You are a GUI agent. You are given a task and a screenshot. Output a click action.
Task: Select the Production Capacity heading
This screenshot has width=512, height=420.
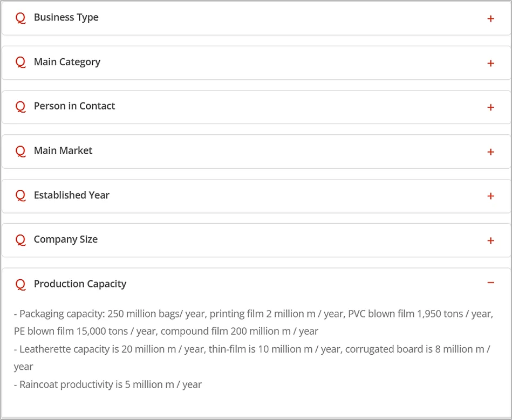(80, 284)
